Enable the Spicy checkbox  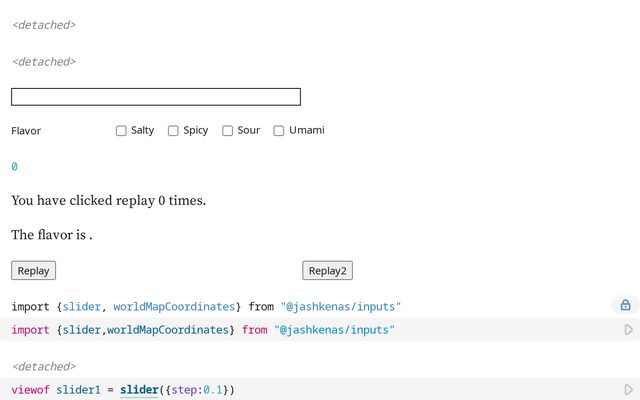coord(173,131)
